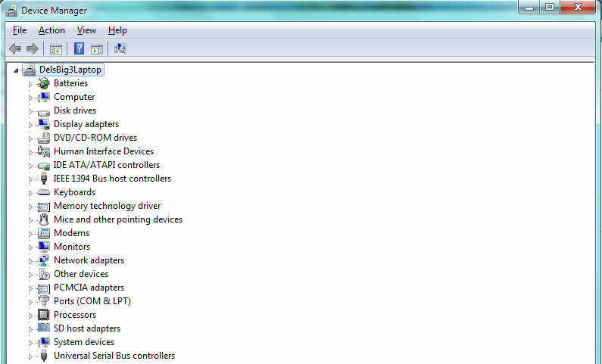This screenshot has height=364, width=602.
Task: Click the Disk drives icon
Action: coord(43,112)
